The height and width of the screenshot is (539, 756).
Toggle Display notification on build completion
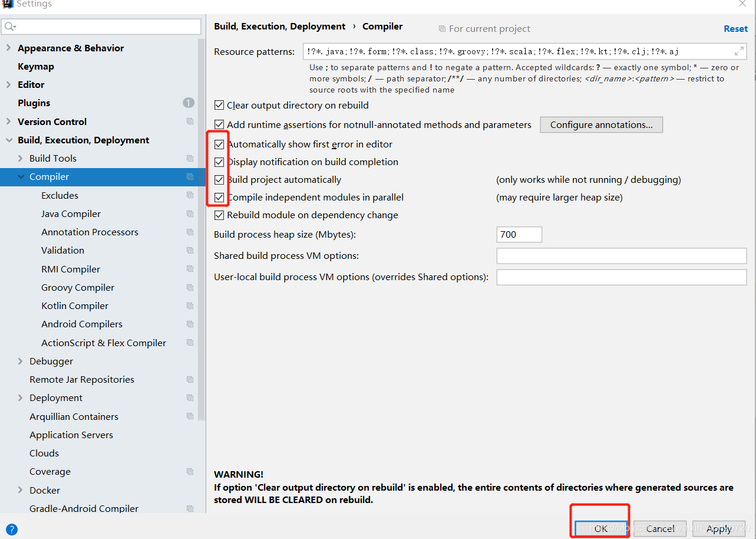[219, 162]
